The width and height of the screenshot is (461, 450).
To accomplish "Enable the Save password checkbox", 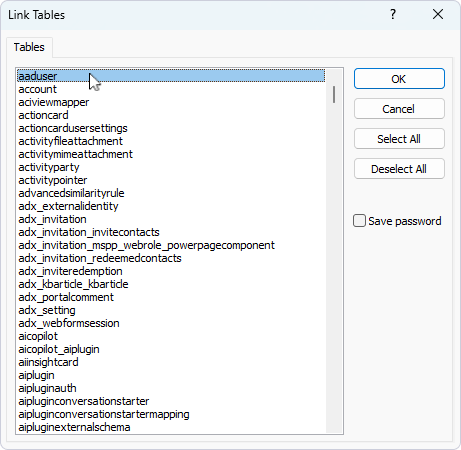I will point(359,221).
